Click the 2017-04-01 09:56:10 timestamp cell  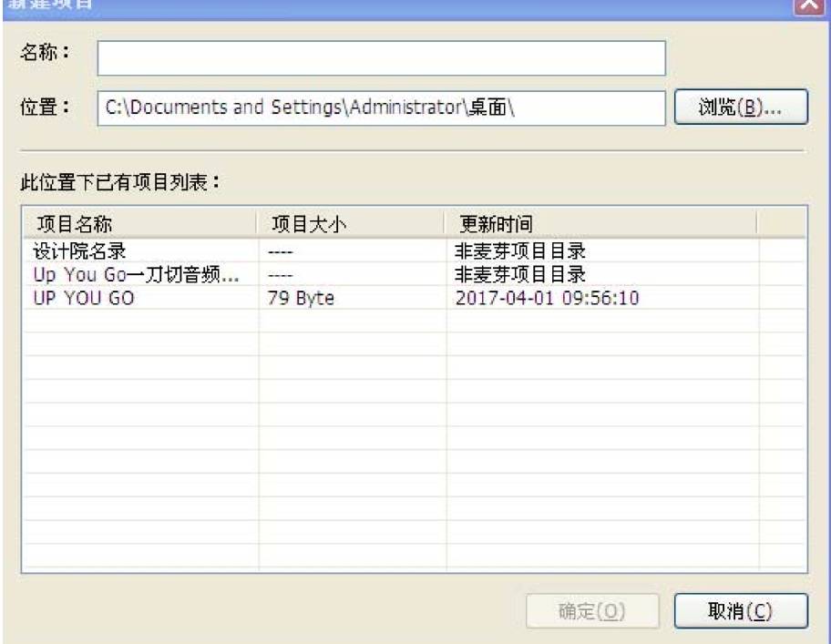(x=545, y=296)
